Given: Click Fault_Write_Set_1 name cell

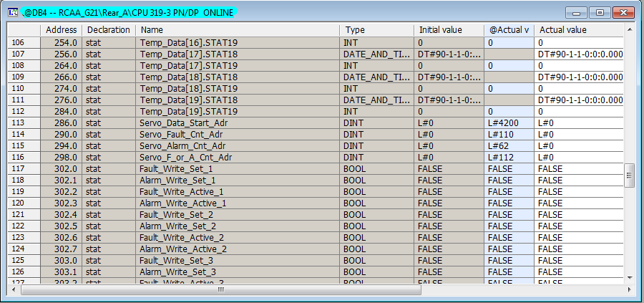Looking at the screenshot, I should click(x=238, y=169).
